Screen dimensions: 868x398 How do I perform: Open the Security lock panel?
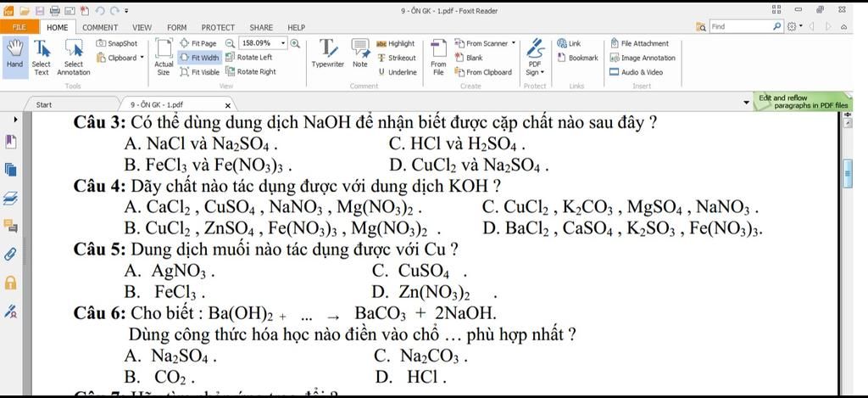tap(10, 283)
